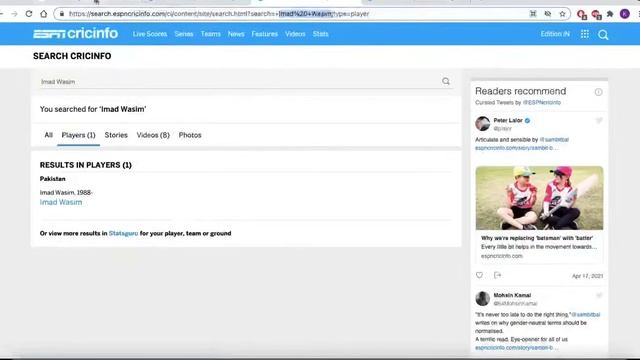Click the @sambitbal mention in Mohsin Kamal tweet
This screenshot has width=640, height=360.
coord(586,315)
